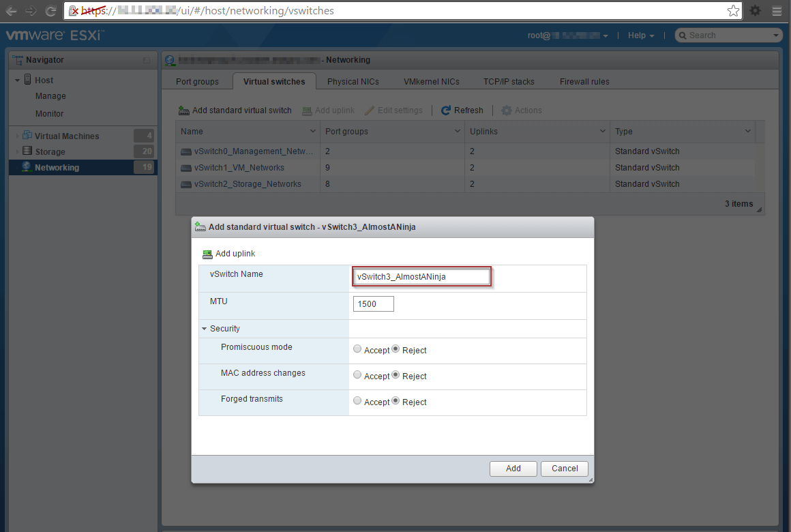Click inside the MTU input field
The height and width of the screenshot is (532, 791).
[x=373, y=304]
